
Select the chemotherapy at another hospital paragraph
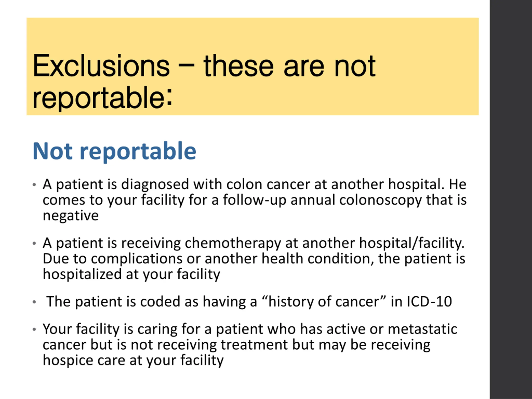tap(254, 258)
